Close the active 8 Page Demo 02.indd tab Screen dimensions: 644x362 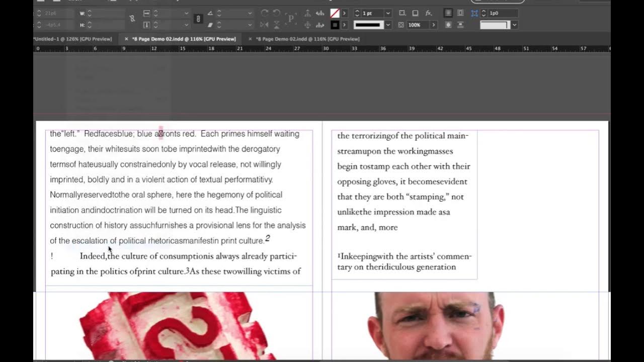coord(127,39)
